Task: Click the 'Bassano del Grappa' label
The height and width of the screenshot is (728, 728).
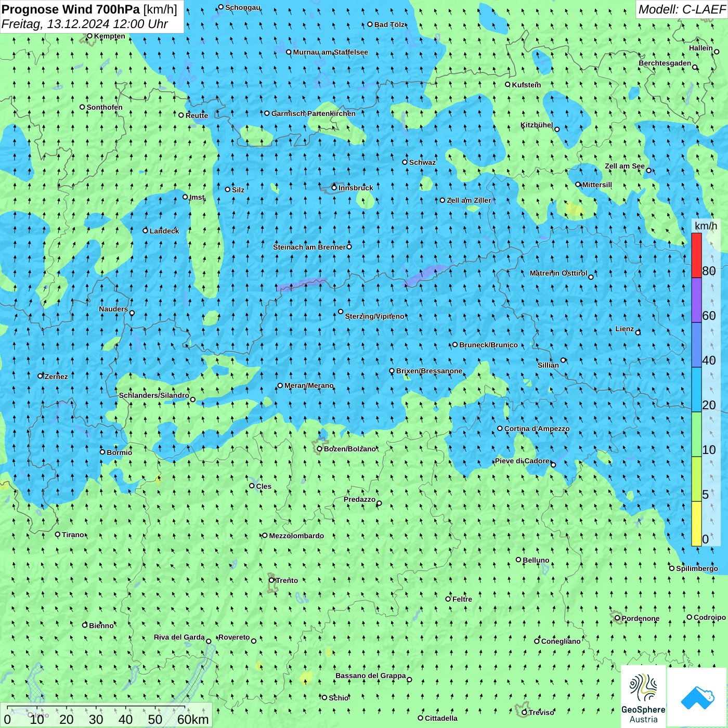Action: [x=370, y=675]
